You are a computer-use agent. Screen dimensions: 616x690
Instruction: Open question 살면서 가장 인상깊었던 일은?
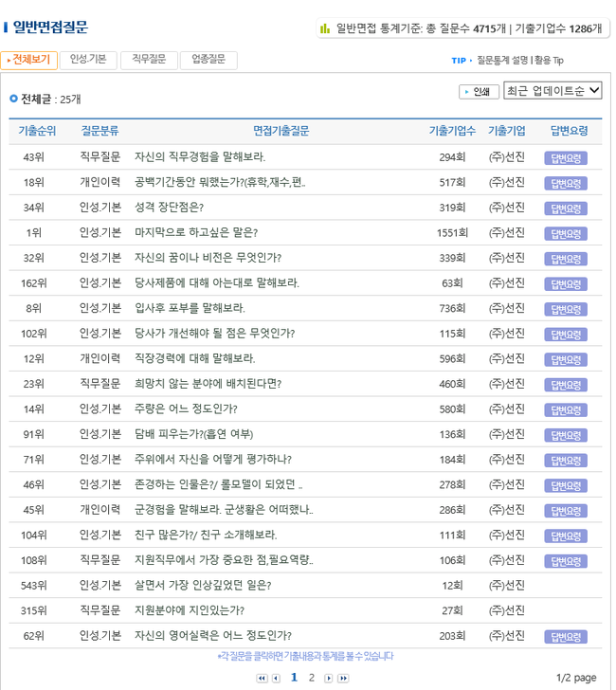click(203, 586)
